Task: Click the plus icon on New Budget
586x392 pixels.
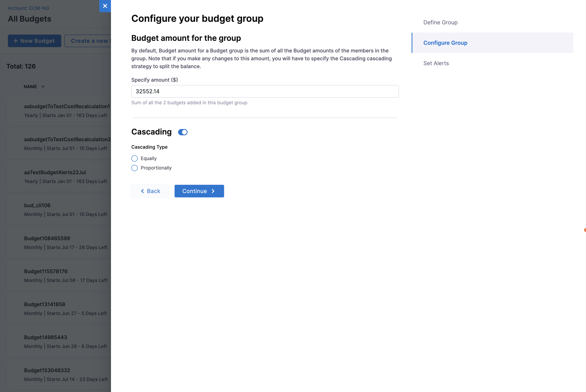Action: [16, 41]
